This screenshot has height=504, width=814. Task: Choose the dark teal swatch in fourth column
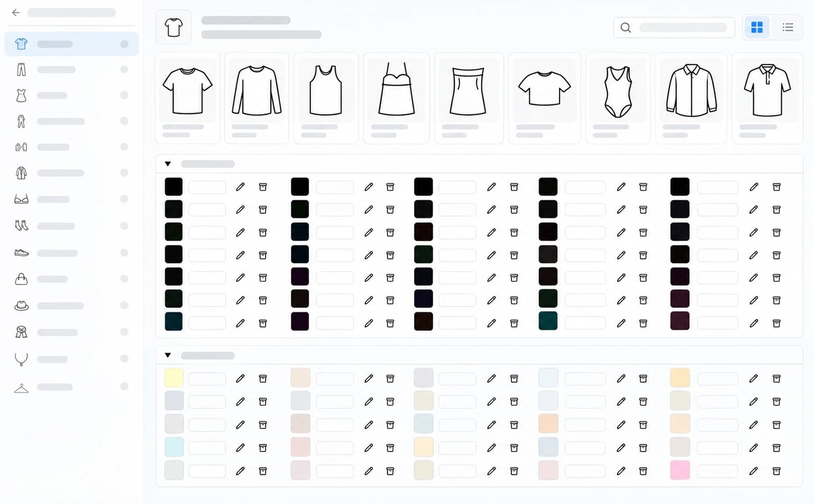548,321
